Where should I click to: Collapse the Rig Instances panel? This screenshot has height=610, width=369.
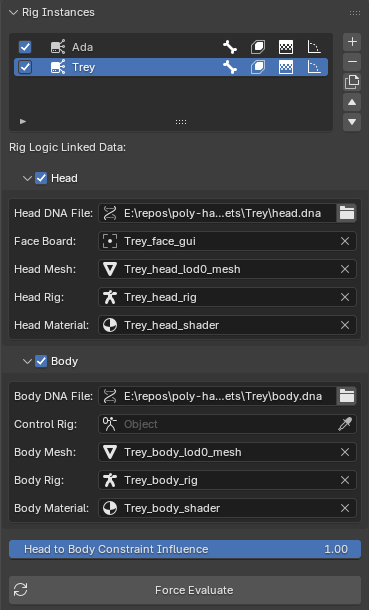tap(14, 12)
